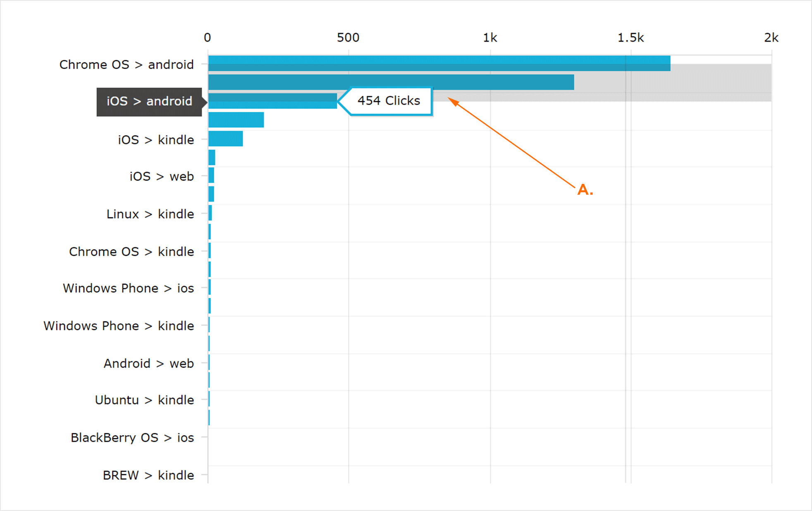The height and width of the screenshot is (511, 812).
Task: Click the iOS > kindle label
Action: tap(156, 140)
